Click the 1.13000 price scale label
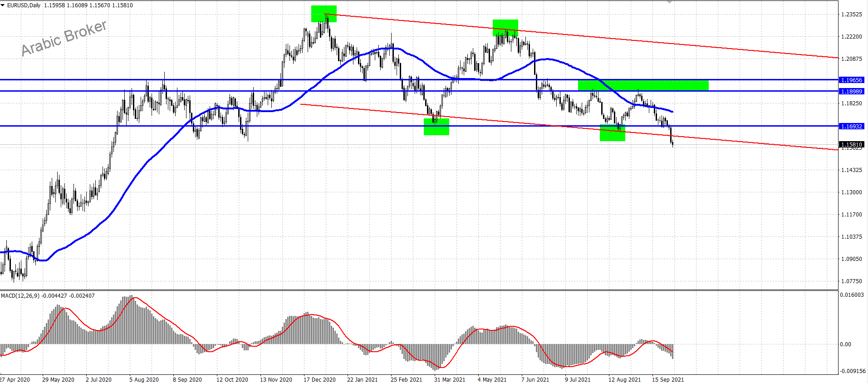 [851, 192]
